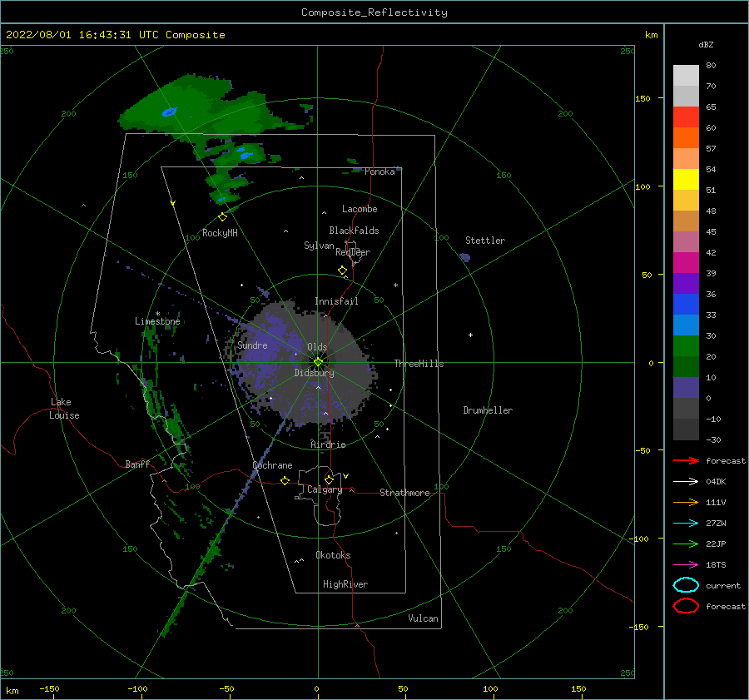
Task: Click the blue echo cell near Stettler
Action: pos(465,257)
